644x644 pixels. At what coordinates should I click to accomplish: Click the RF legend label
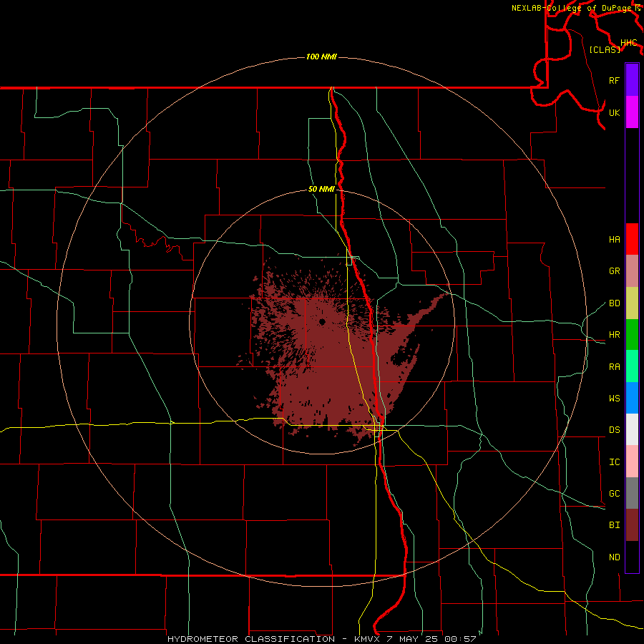(614, 80)
